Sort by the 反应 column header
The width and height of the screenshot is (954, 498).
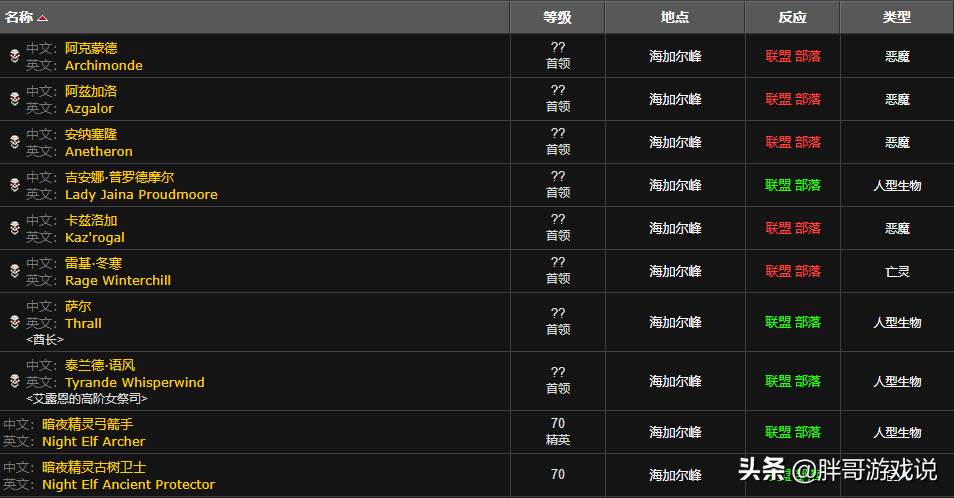pyautogui.click(x=792, y=18)
